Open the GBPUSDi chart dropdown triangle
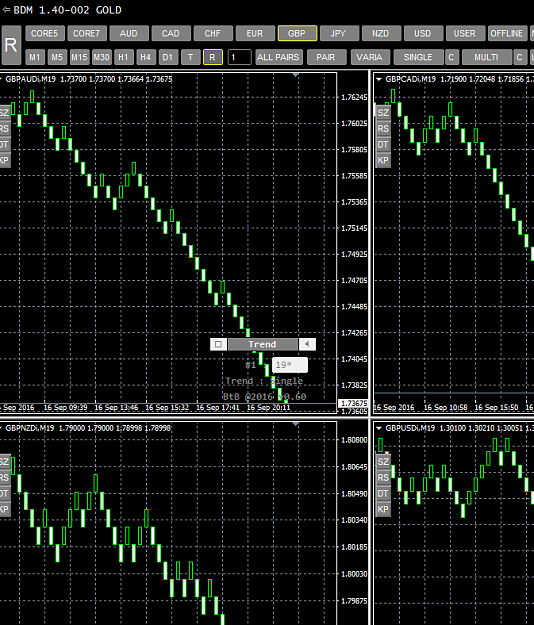This screenshot has height=625, width=534. click(379, 428)
